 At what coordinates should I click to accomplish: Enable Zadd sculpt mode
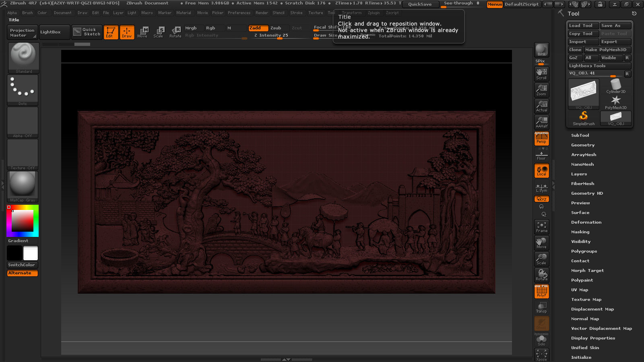pyautogui.click(x=258, y=28)
